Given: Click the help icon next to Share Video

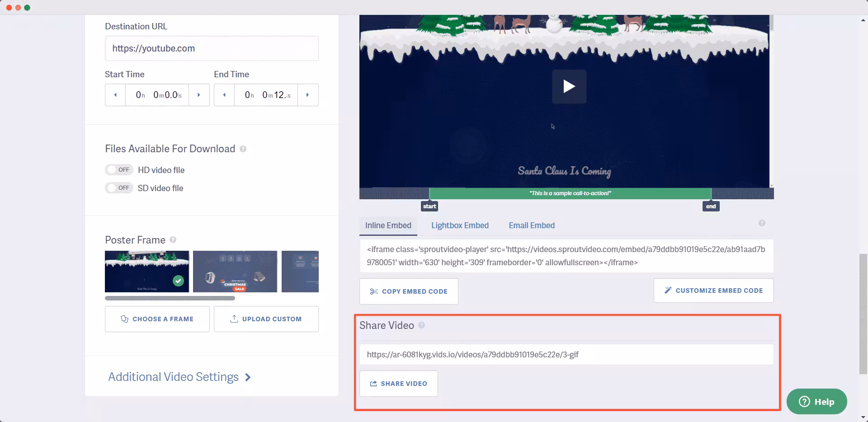Looking at the screenshot, I should (x=421, y=325).
